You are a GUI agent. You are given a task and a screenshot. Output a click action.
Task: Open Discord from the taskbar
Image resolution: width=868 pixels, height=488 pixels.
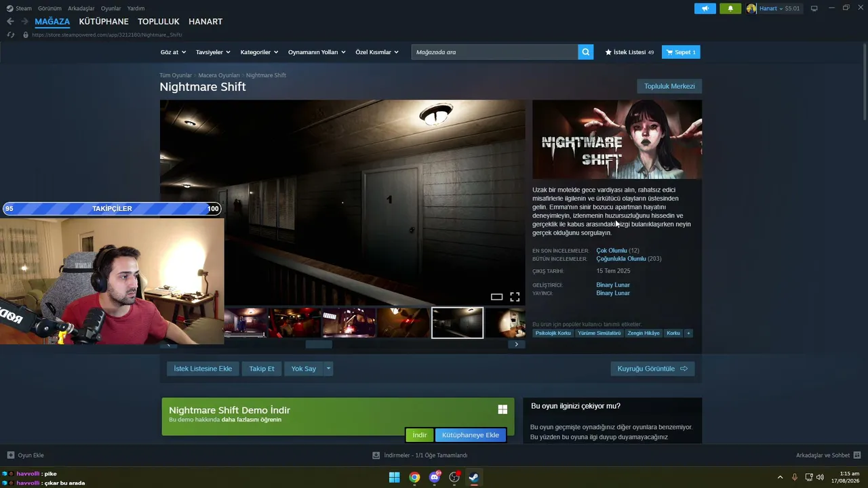(435, 477)
